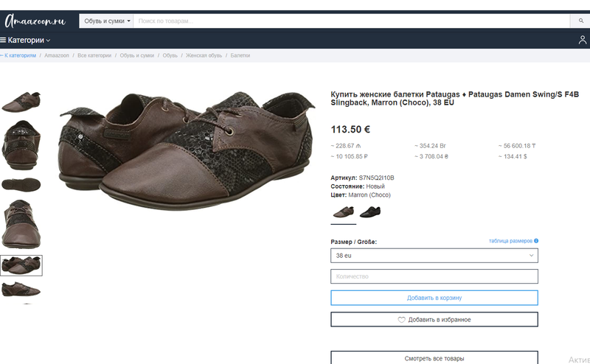
Task: Open the Балетки breadcrumb item
Action: 240,55
